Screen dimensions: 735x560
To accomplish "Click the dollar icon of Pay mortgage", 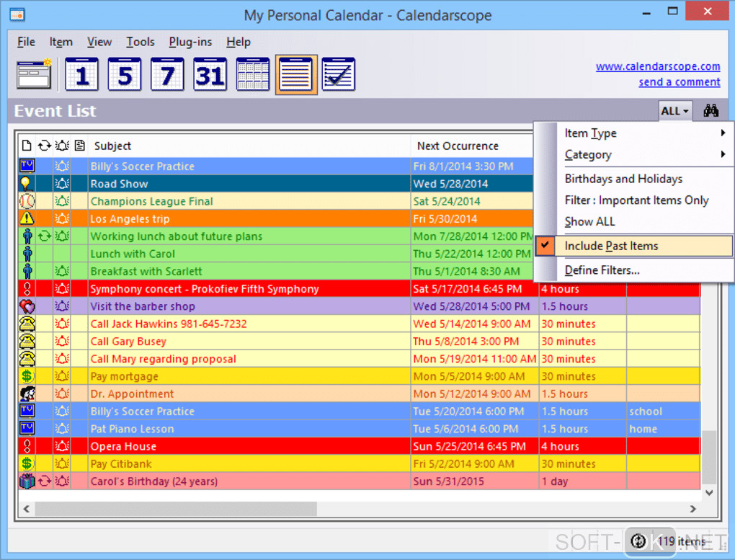I will coord(27,376).
